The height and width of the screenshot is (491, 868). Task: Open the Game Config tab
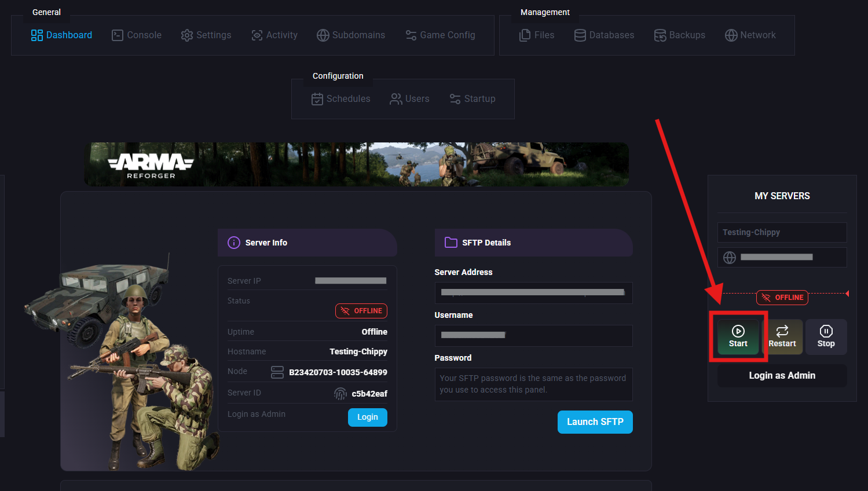point(441,35)
